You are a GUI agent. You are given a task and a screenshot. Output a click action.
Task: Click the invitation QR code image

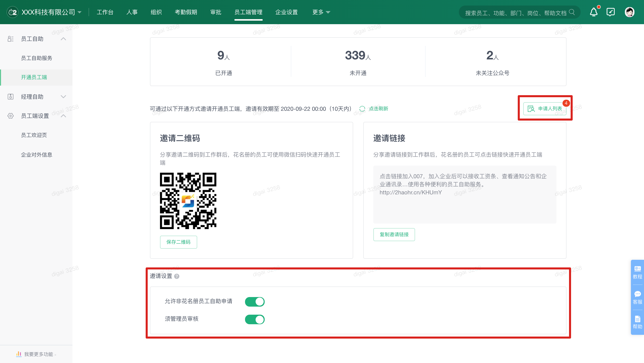coord(188,201)
